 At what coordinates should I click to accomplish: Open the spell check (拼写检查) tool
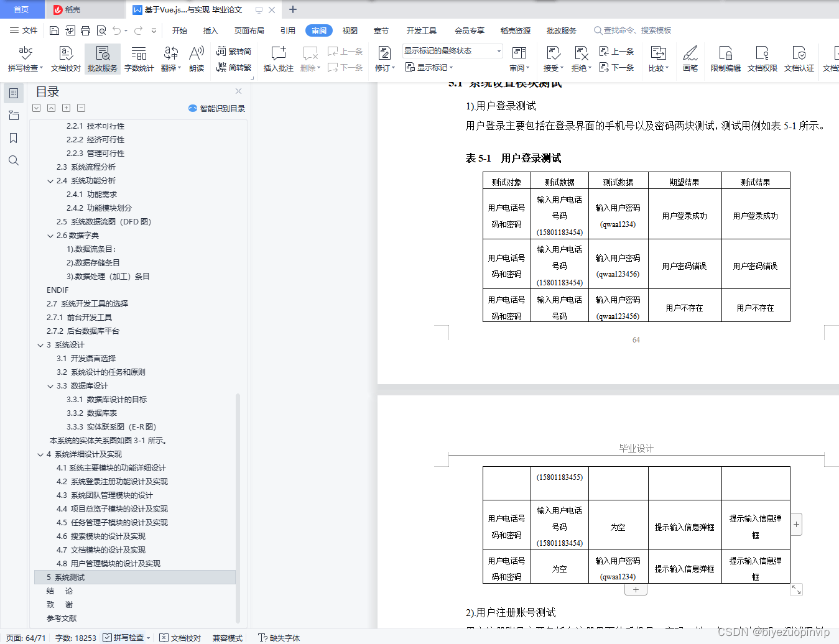pyautogui.click(x=25, y=59)
